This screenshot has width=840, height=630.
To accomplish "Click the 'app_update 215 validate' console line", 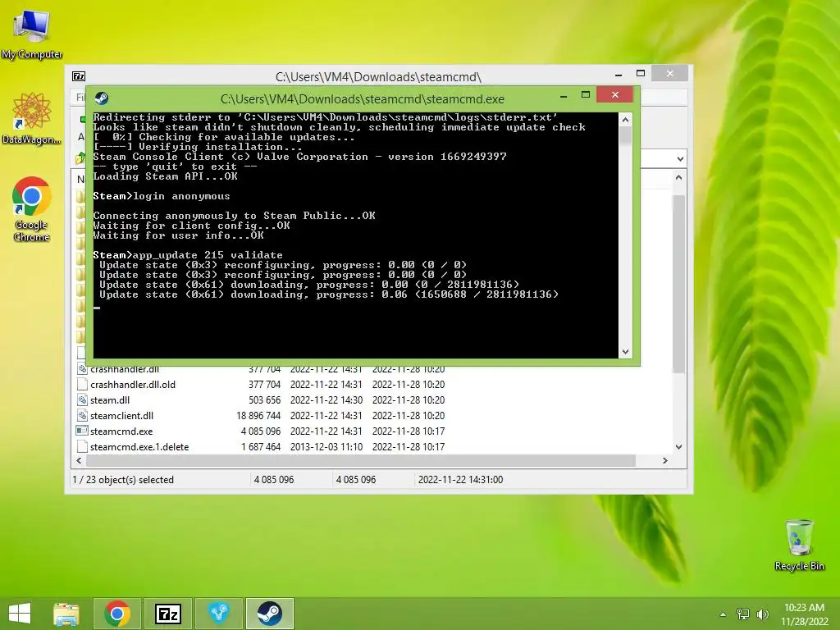I will point(188,255).
